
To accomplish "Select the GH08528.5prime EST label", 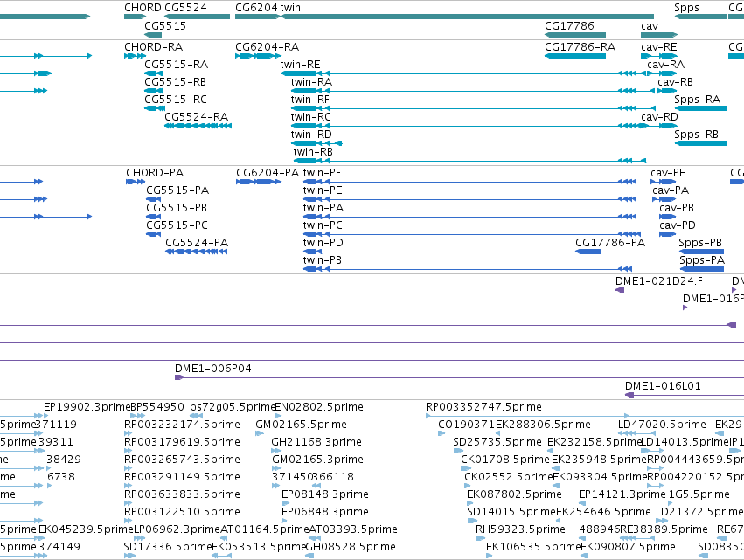I will click(x=351, y=547).
